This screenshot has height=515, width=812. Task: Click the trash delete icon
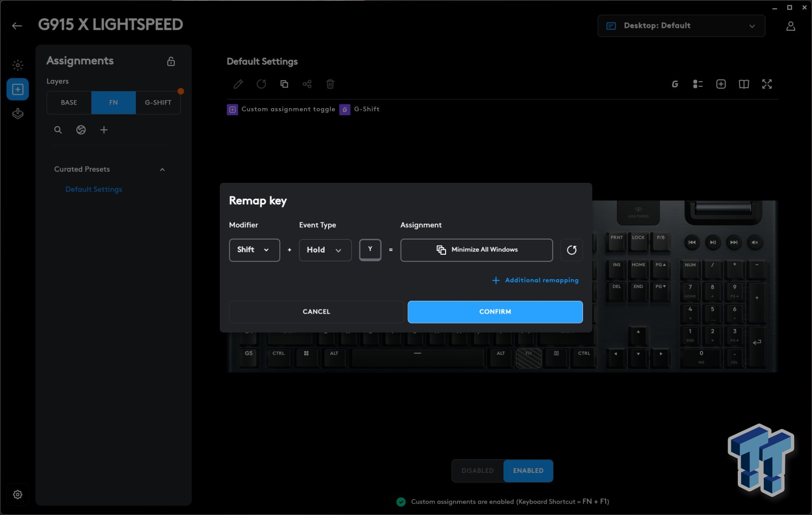[x=330, y=84]
